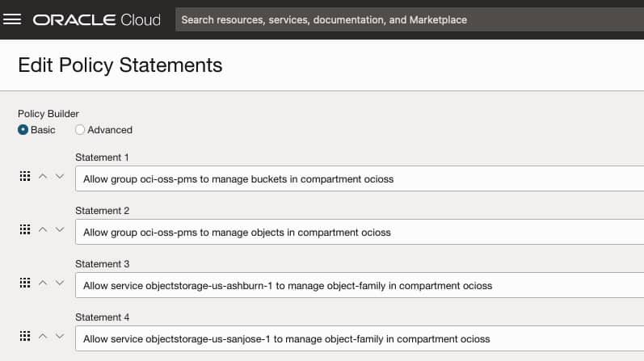Screen dimensions: 644x361
Task: Click drag handle for Statement 2
Action: point(24,230)
